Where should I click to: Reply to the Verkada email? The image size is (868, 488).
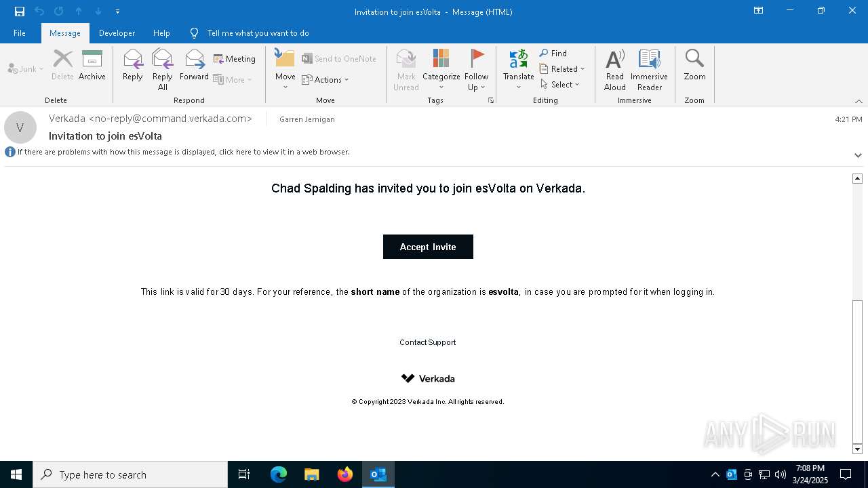tap(133, 65)
